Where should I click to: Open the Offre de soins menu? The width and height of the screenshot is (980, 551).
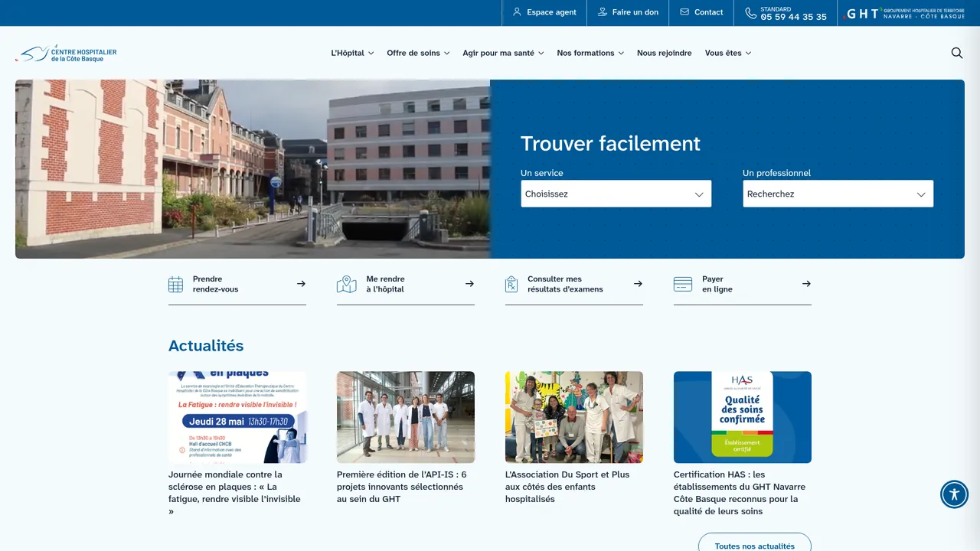click(x=418, y=53)
